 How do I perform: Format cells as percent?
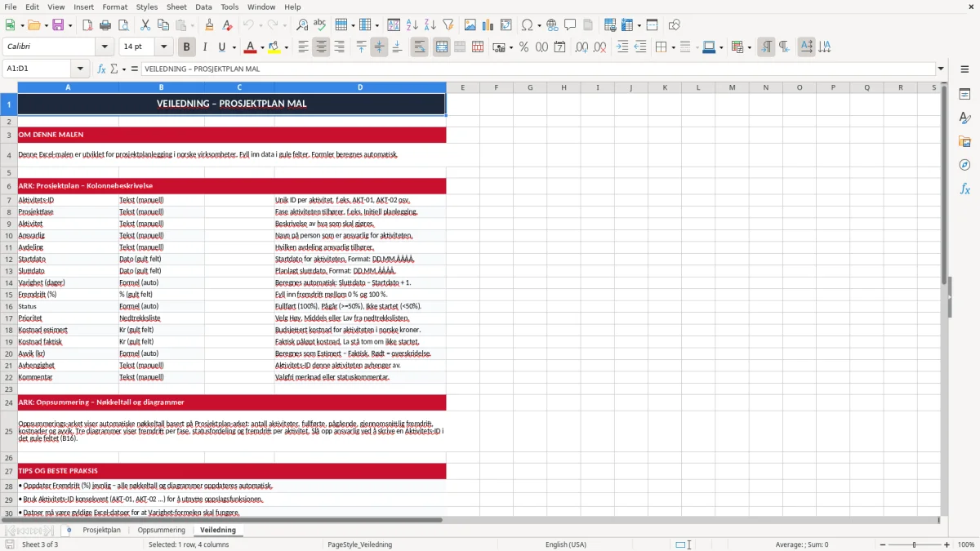523,47
